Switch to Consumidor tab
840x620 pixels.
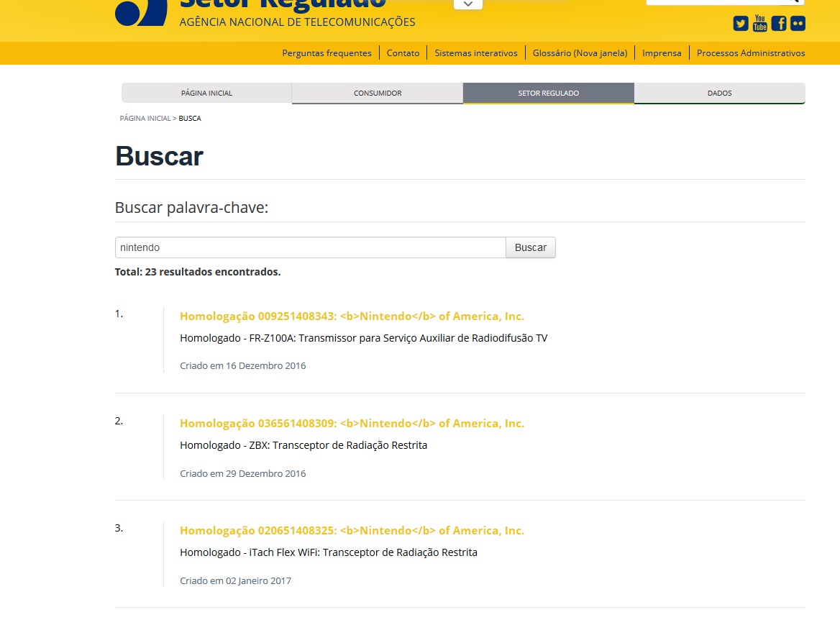378,94
